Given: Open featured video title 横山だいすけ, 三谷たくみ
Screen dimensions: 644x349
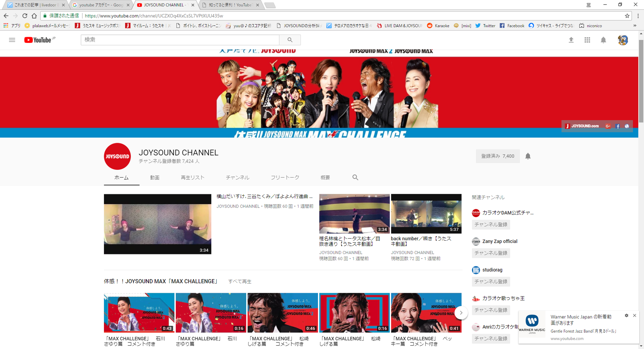Looking at the screenshot, I should (264, 196).
